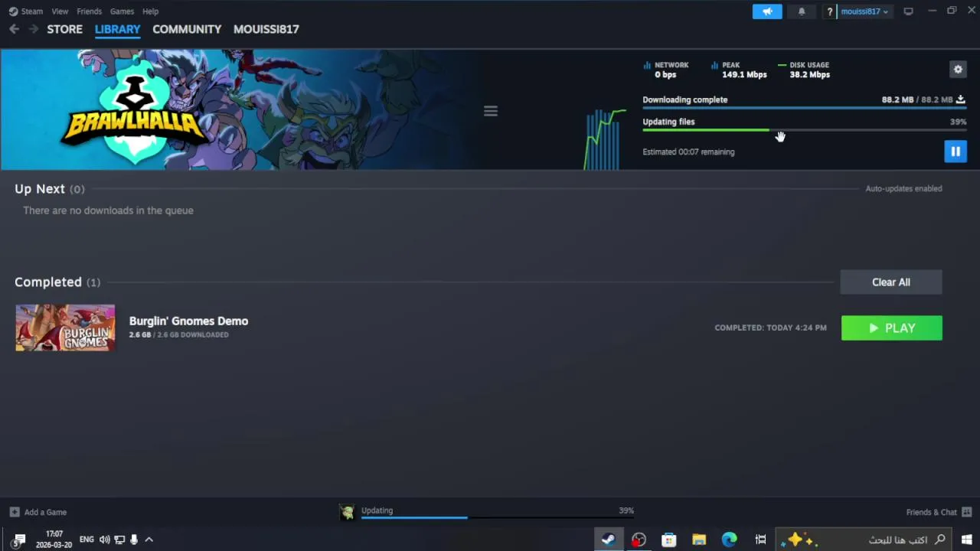Open Task View in the taskbar
This screenshot has width=980, height=551.
(760, 540)
